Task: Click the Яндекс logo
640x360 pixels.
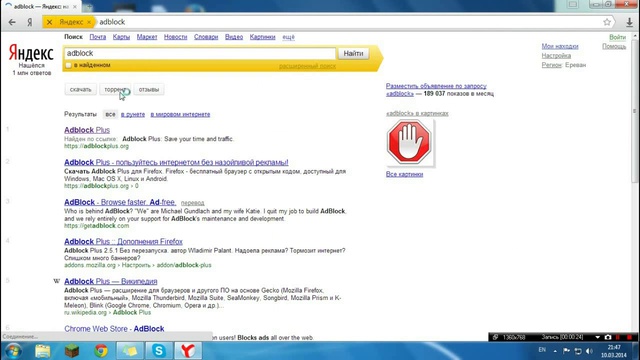Action: 31,53
